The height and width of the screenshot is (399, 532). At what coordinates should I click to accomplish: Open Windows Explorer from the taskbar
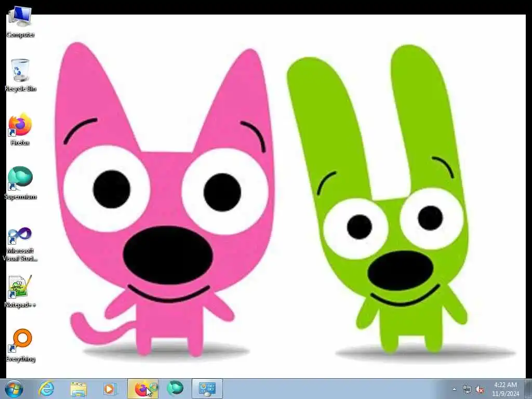79,389
